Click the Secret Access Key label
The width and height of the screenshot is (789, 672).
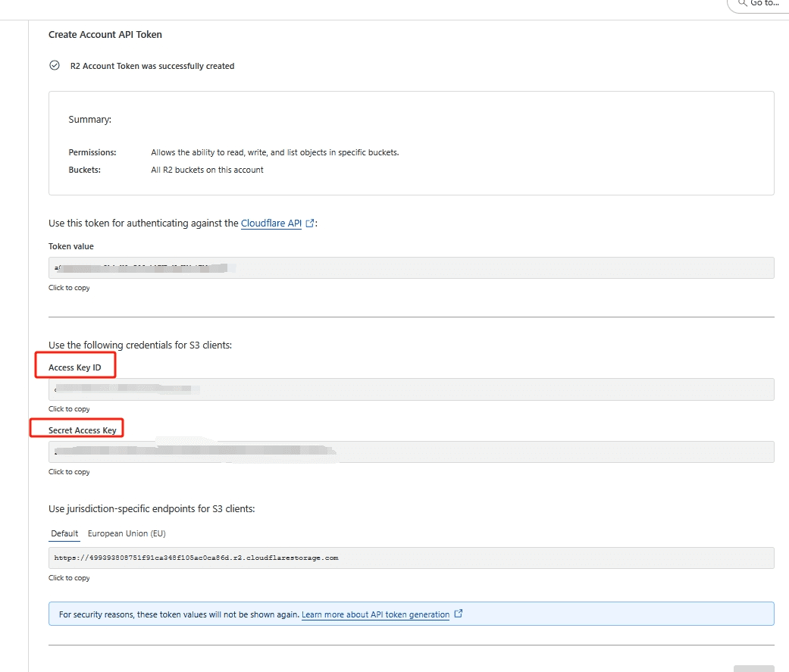click(x=83, y=430)
